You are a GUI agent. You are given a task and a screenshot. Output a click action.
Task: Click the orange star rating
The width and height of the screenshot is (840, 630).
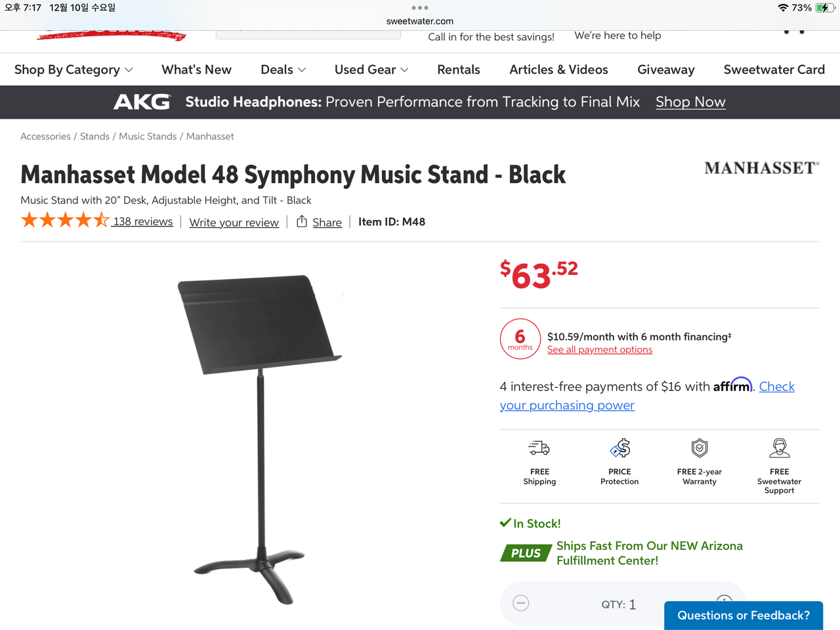click(x=64, y=220)
